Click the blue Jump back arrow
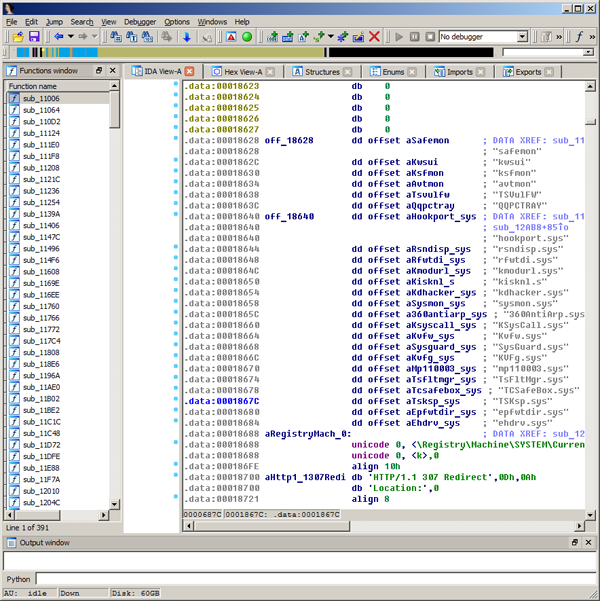 [x=59, y=37]
